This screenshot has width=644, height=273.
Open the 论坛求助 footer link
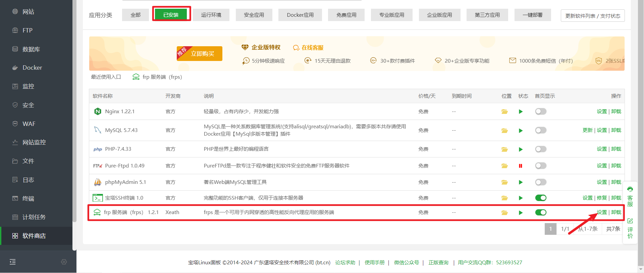coord(345,263)
